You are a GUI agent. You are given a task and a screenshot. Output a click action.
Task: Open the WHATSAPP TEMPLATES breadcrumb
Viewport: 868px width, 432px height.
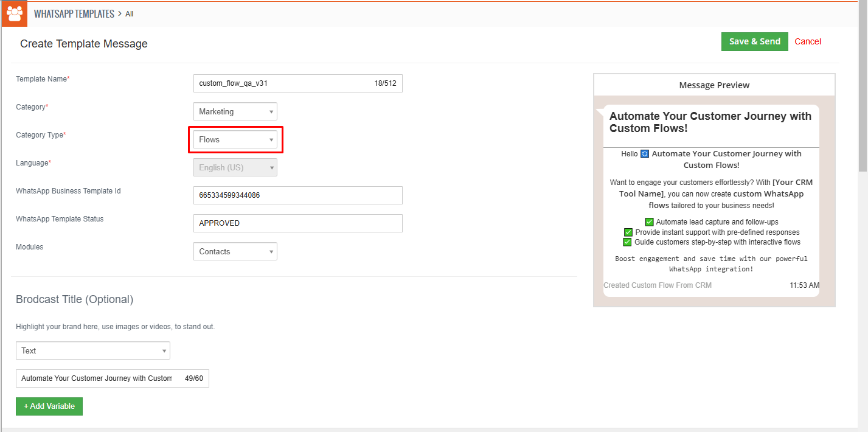coord(74,14)
